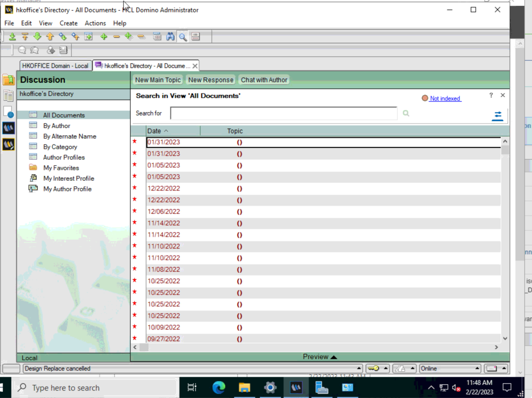Select the 11/08/2022 document row
532x398 pixels.
pos(323,269)
